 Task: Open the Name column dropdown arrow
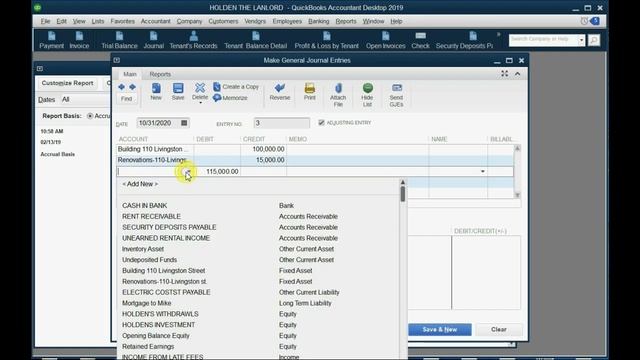coord(482,171)
